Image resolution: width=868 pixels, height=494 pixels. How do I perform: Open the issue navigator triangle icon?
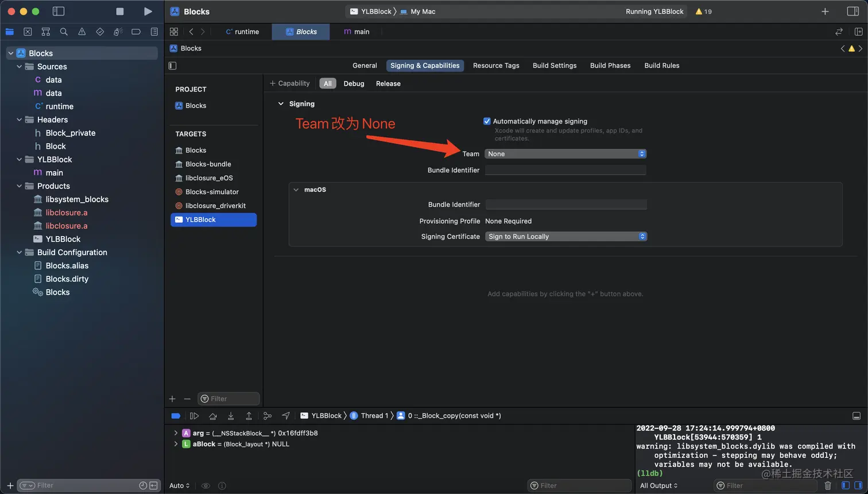click(82, 32)
